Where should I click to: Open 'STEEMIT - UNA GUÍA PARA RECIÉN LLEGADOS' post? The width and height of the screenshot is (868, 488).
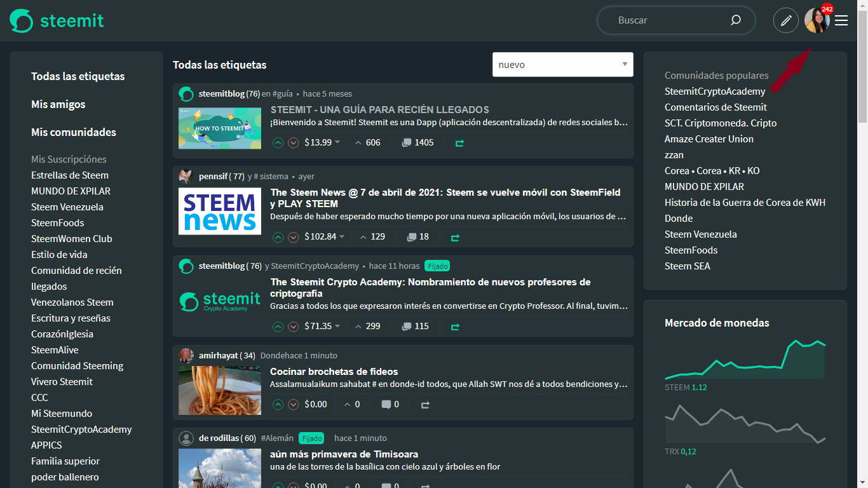click(x=380, y=110)
